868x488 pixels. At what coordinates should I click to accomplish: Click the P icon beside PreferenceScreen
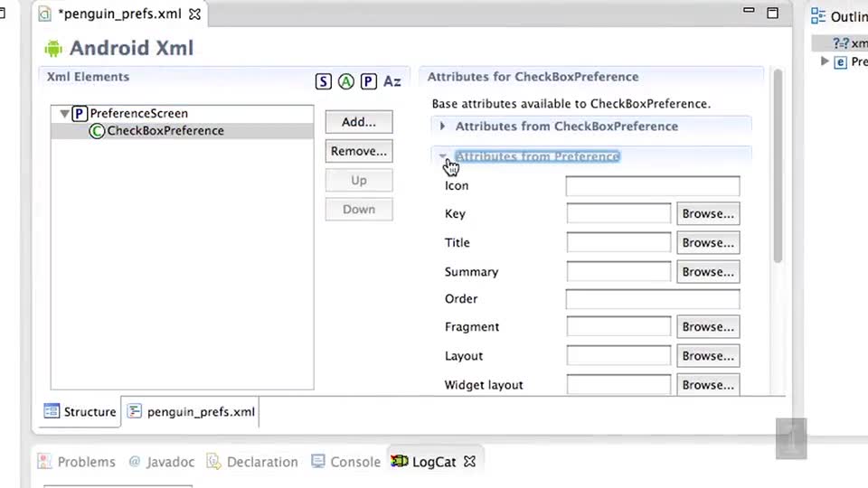80,114
